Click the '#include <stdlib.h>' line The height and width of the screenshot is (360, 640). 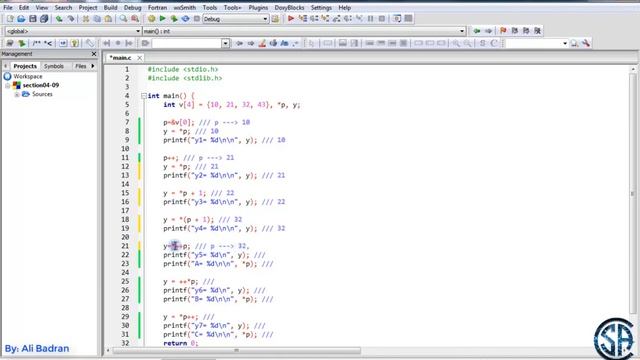(185, 78)
